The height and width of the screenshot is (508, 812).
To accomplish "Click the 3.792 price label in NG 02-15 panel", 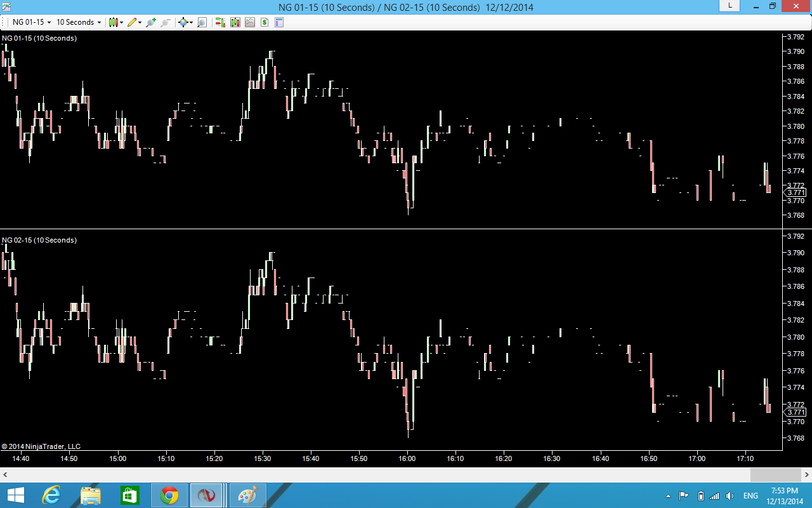I will coord(796,236).
